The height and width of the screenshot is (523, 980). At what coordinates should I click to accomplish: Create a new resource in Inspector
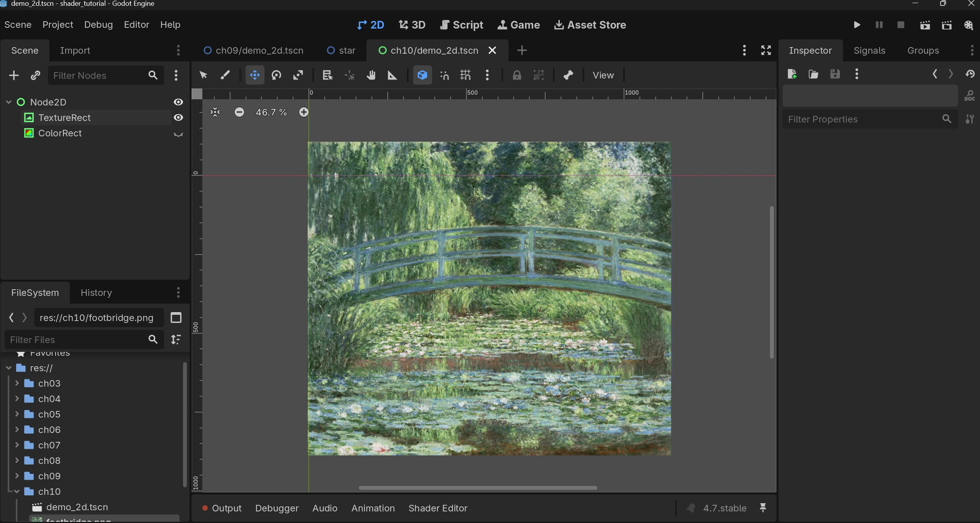point(792,74)
